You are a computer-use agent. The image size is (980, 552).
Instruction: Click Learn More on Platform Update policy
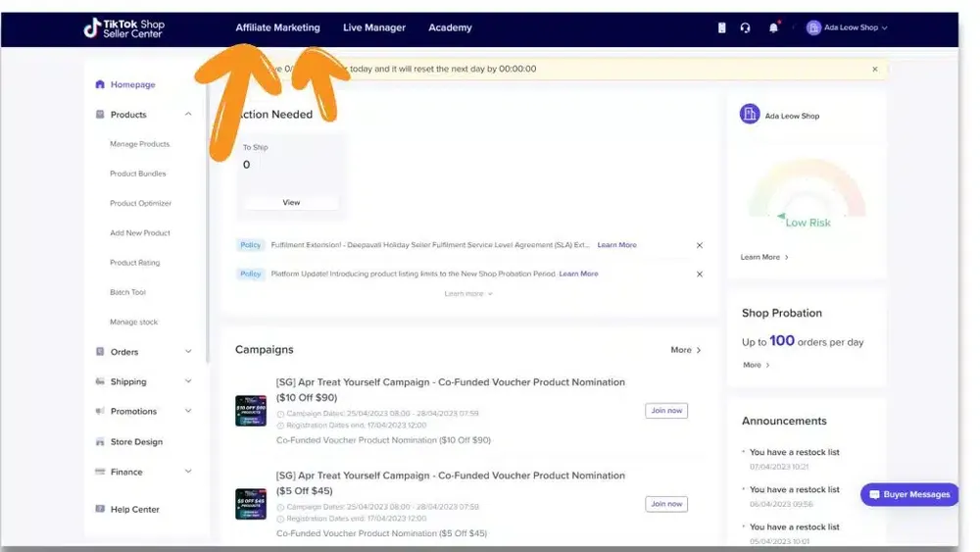pyautogui.click(x=578, y=274)
